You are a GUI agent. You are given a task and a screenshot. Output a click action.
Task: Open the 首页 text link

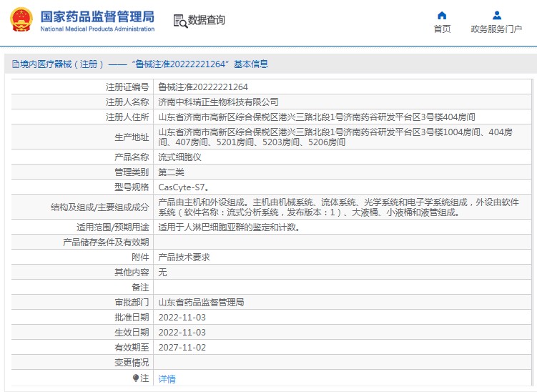pyautogui.click(x=442, y=29)
